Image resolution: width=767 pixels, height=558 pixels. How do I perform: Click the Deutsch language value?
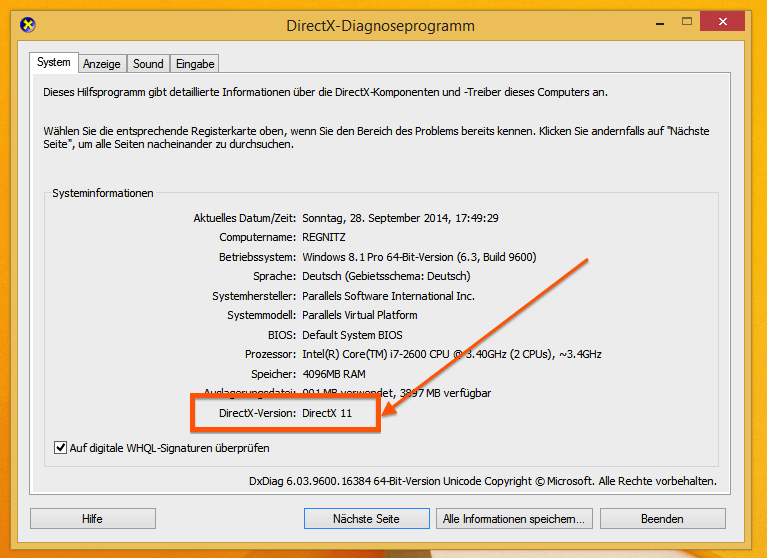tap(386, 276)
